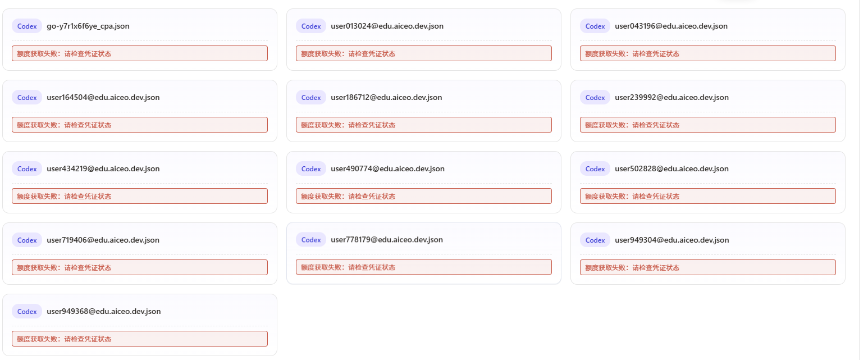The height and width of the screenshot is (360, 868).
Task: Click the Codex tag beside user043196@edu.aiceo.dev.json
Action: click(595, 26)
